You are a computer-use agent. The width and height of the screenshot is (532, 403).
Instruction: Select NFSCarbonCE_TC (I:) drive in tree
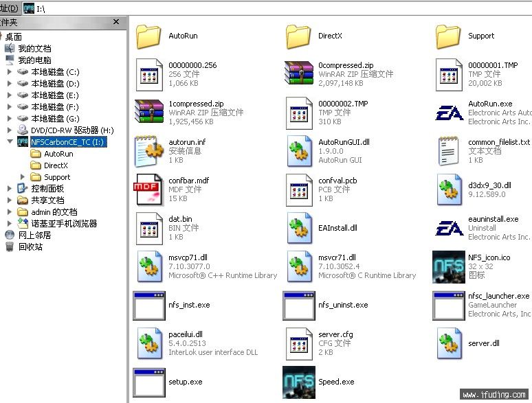[69, 142]
